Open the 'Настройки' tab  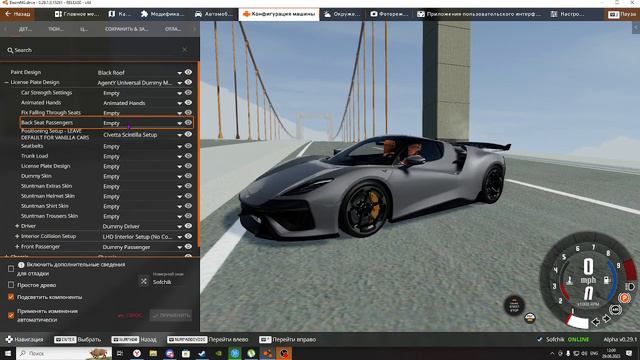568,14
